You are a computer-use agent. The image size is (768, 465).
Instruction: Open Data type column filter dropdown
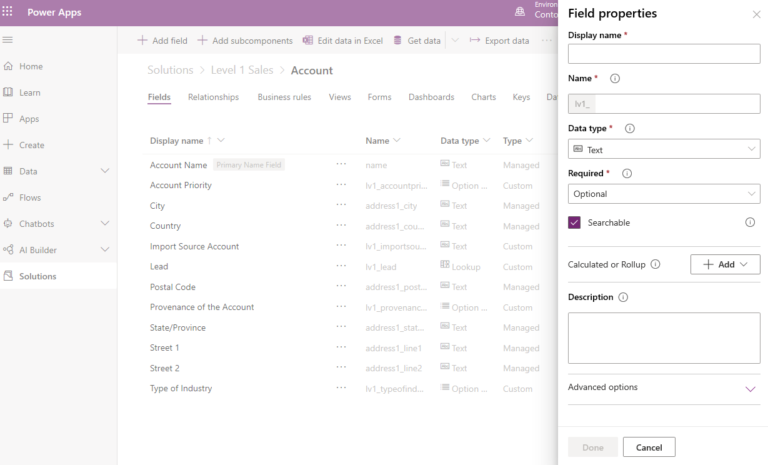point(486,141)
